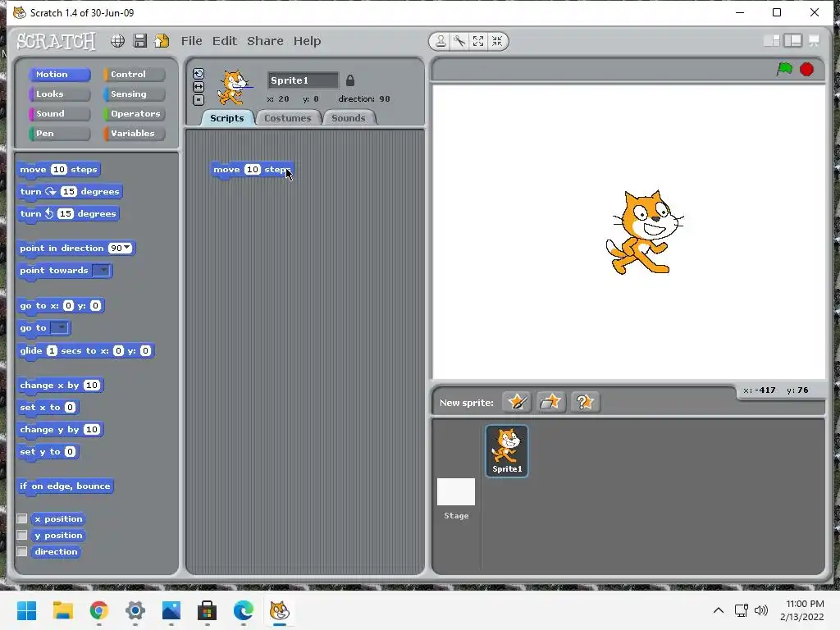840x630 pixels.
Task: Switch to full stage view mode
Action: point(793,41)
